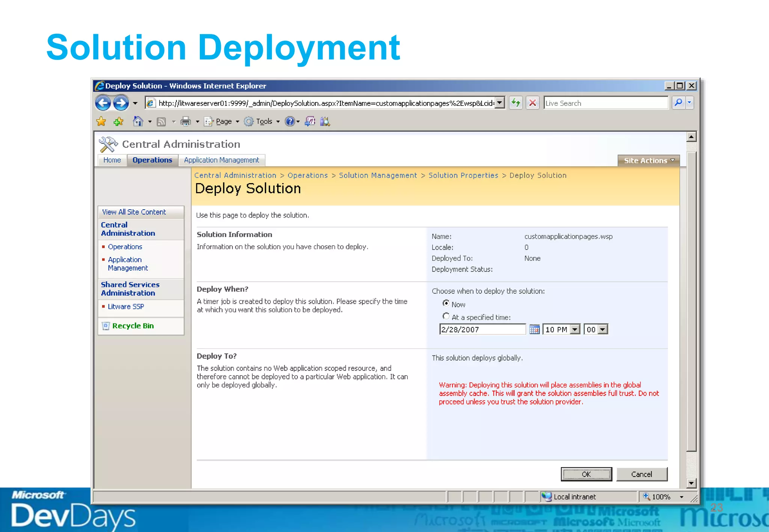Click Solution Management breadcrumb link
This screenshot has width=769, height=532.
378,175
